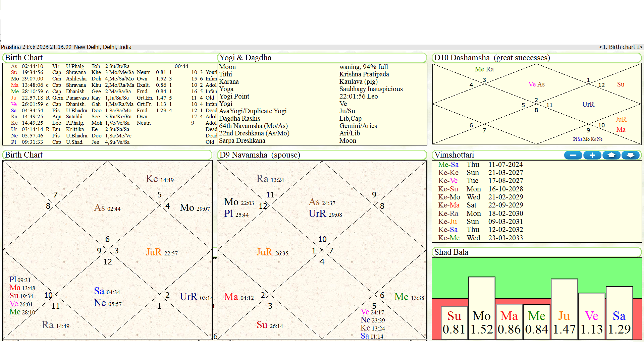This screenshot has height=362, width=644.
Task: Click the down arrow in Vimshottari header
Action: click(631, 155)
